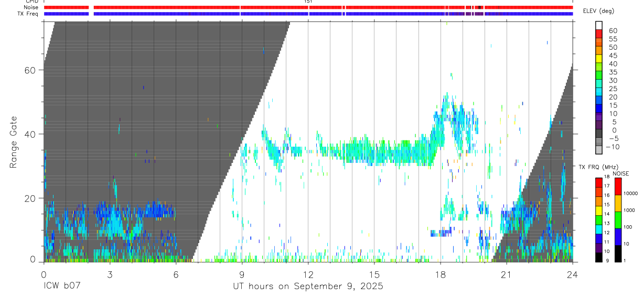Click the '151' CPID value above the plot
644x297 pixels.
(x=308, y=2)
